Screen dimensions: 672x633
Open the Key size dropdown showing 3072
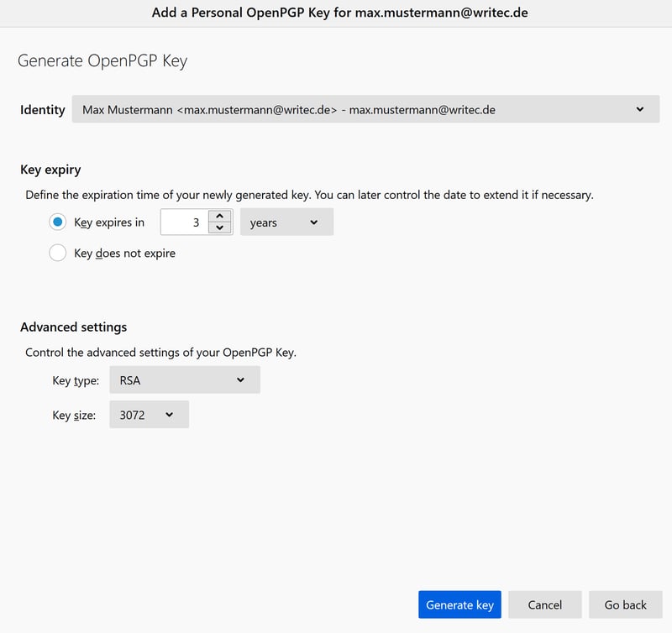(149, 415)
